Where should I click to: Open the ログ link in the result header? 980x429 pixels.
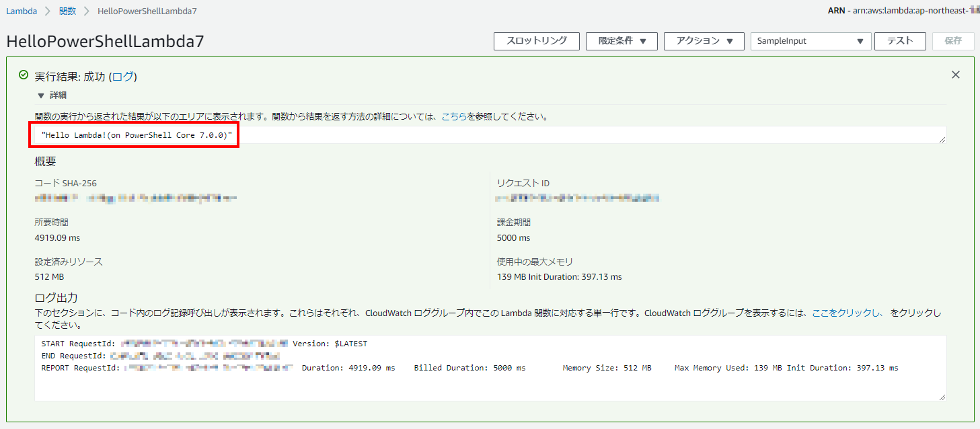coord(123,76)
